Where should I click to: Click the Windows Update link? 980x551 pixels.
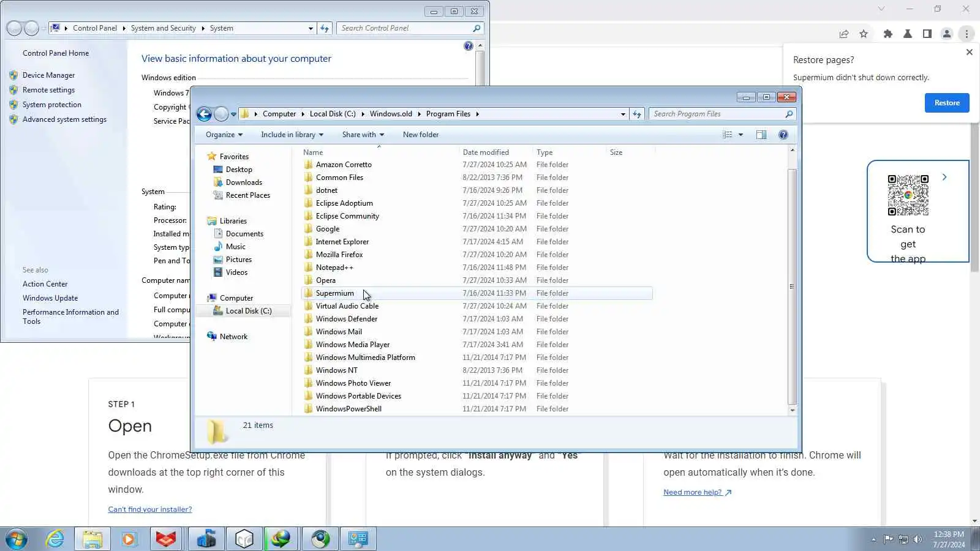tap(50, 298)
